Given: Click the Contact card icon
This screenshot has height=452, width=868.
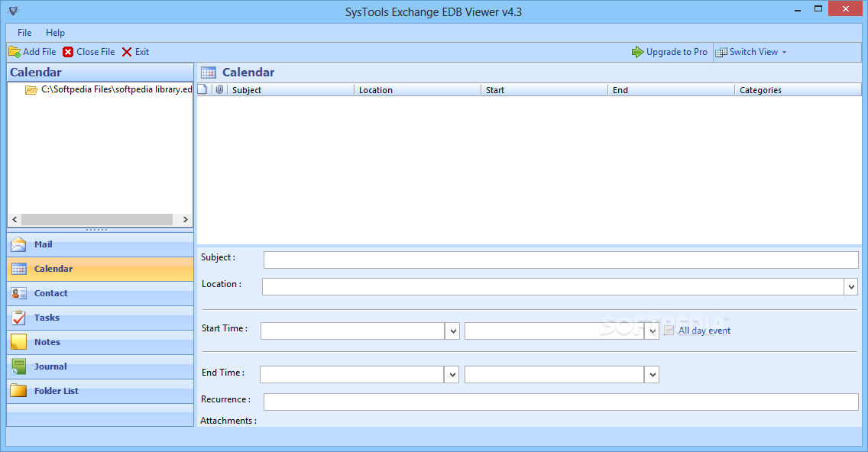Looking at the screenshot, I should (19, 293).
